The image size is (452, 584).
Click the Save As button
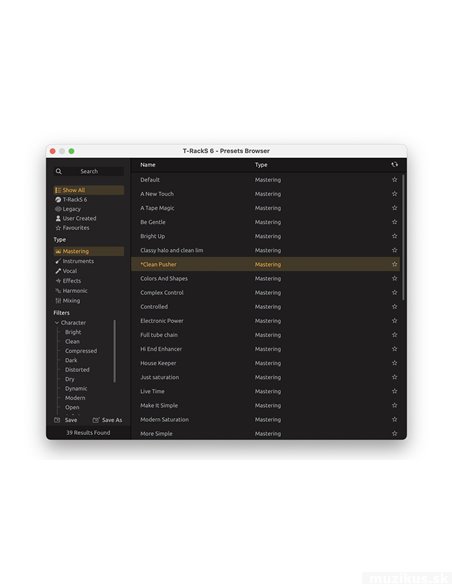click(x=107, y=420)
